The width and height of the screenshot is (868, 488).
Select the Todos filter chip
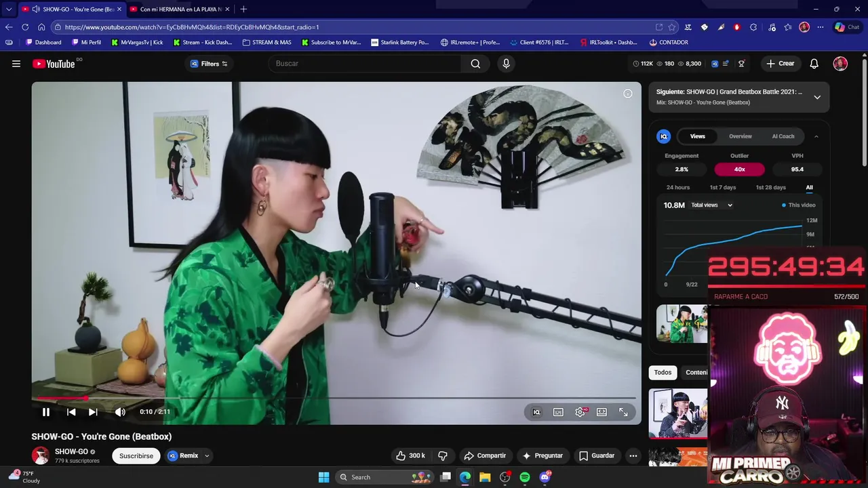[x=663, y=372]
